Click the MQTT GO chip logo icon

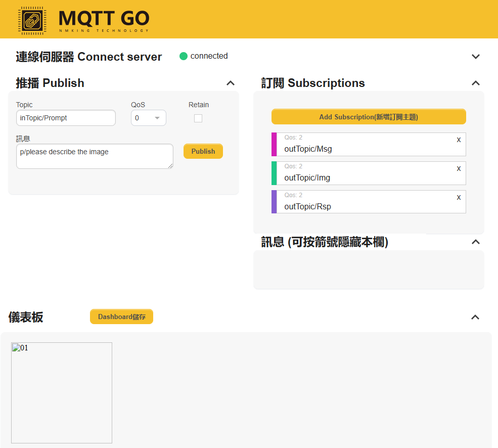point(32,20)
